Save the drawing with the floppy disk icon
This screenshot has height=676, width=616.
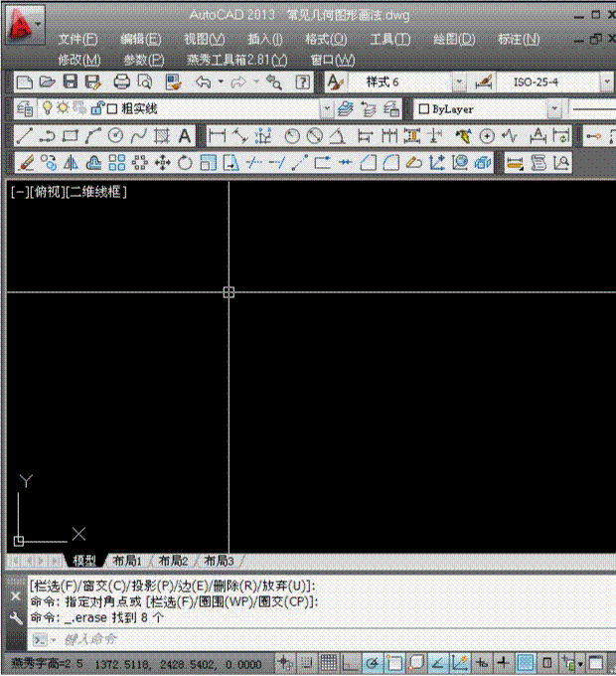(71, 82)
